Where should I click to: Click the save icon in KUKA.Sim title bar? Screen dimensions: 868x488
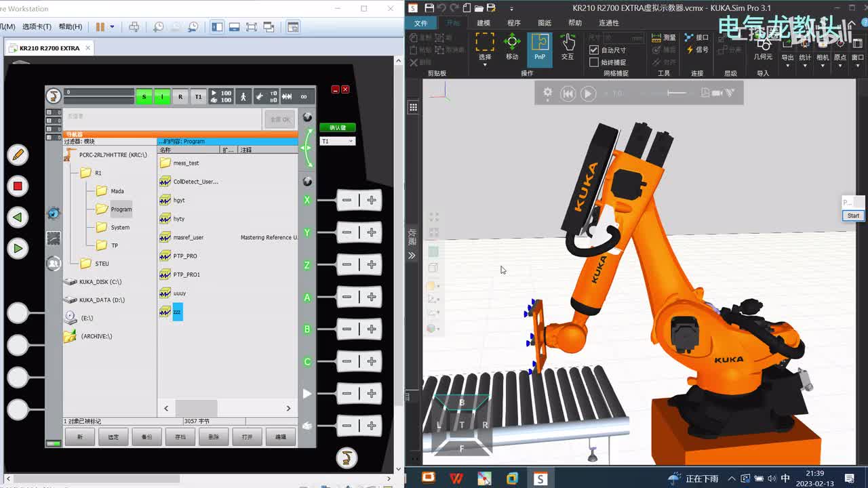pyautogui.click(x=429, y=8)
